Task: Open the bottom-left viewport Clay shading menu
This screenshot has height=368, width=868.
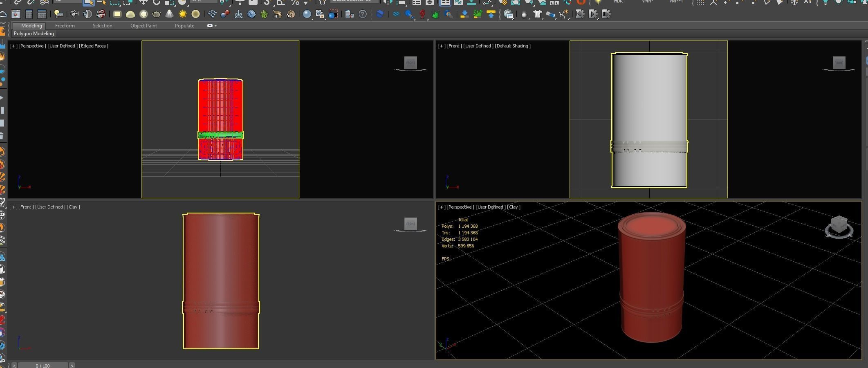Action: click(73, 207)
